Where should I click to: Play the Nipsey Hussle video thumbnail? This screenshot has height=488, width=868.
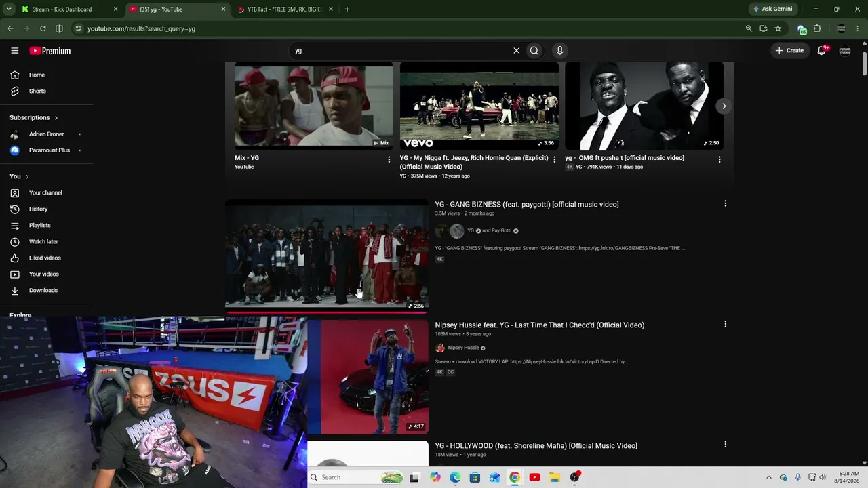(x=368, y=376)
